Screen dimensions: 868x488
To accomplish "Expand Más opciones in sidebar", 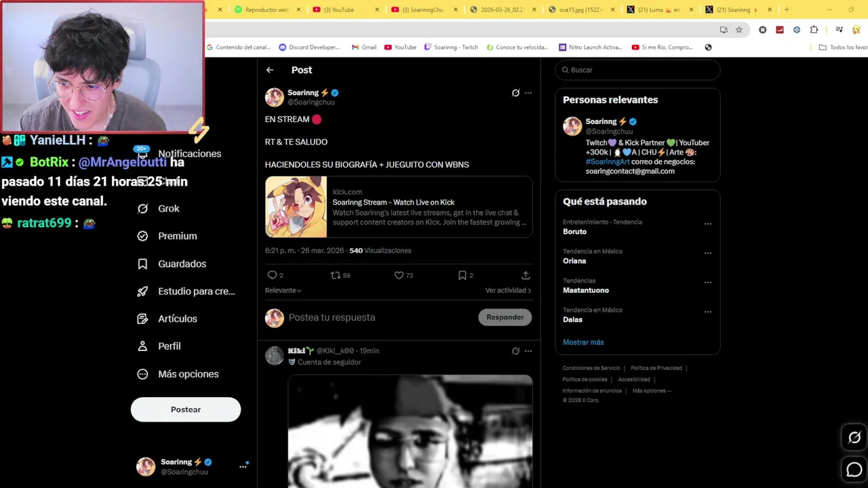I will click(x=178, y=374).
